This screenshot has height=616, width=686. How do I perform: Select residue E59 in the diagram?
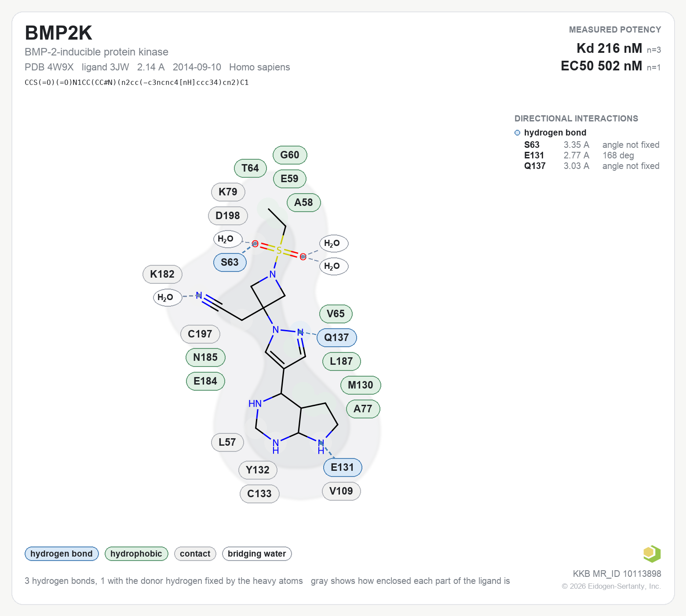(x=289, y=179)
